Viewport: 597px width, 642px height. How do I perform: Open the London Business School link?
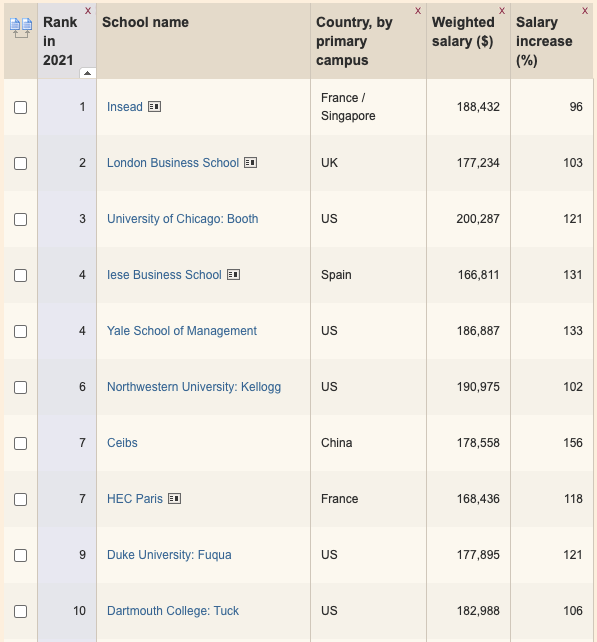point(173,163)
